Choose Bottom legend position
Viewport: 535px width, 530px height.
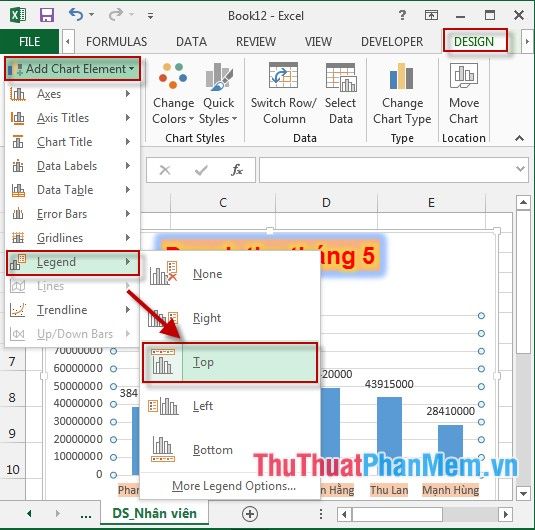click(230, 450)
